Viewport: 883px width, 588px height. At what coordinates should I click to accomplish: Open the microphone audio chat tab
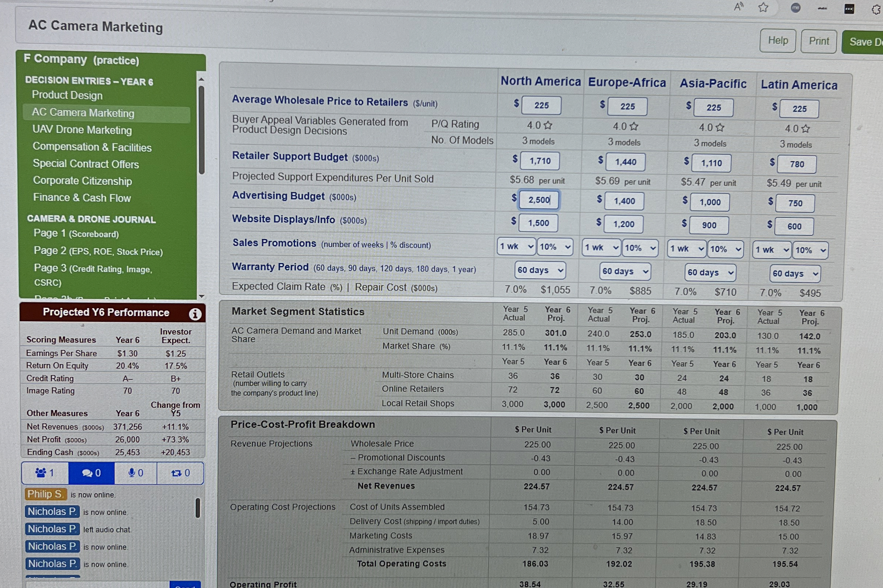point(136,473)
